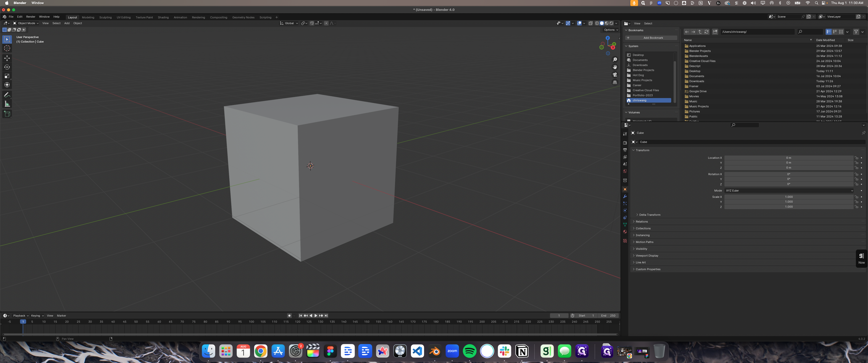Enable material preview viewport shading
The width and height of the screenshot is (868, 363).
(607, 23)
